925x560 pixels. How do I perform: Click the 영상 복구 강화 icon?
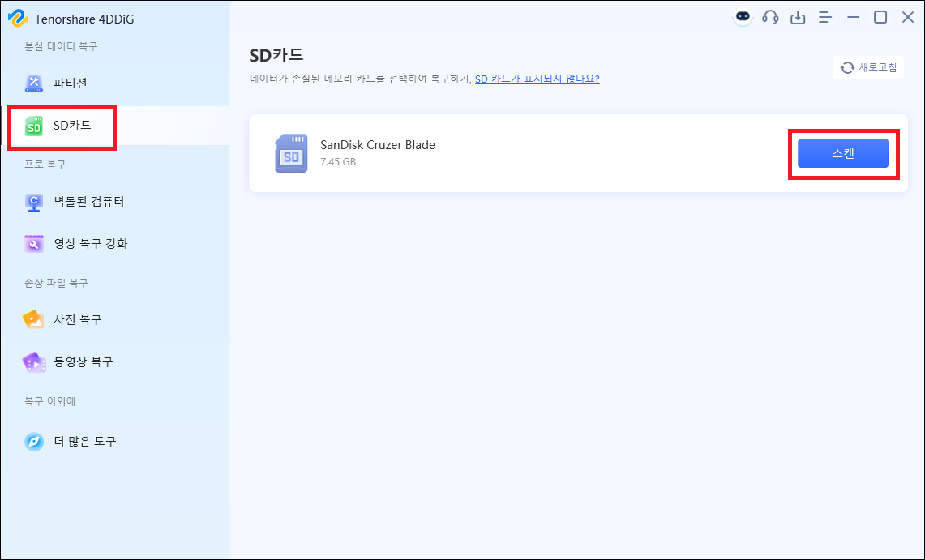[33, 243]
